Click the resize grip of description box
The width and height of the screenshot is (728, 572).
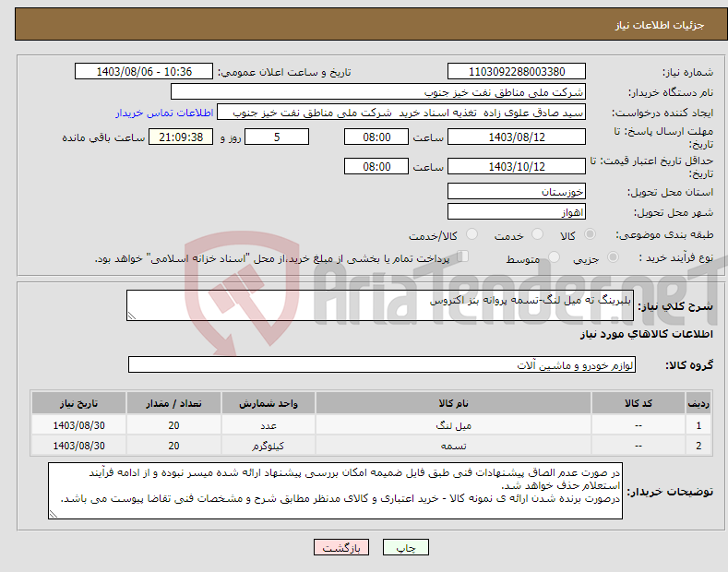click(x=132, y=316)
